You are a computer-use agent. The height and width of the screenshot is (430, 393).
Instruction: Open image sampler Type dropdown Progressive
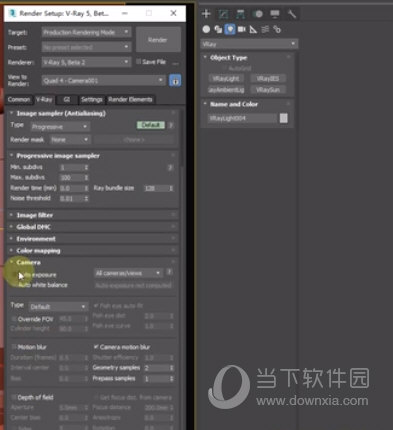click(x=60, y=127)
